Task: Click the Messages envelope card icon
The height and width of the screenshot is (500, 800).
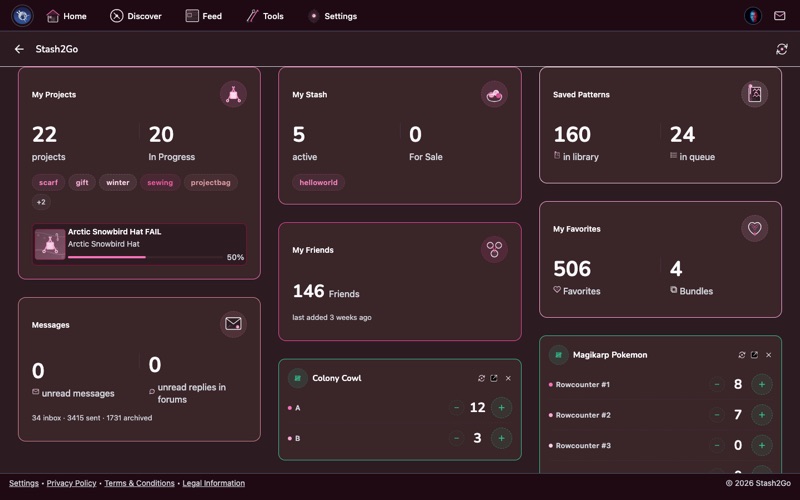Action: (x=233, y=324)
